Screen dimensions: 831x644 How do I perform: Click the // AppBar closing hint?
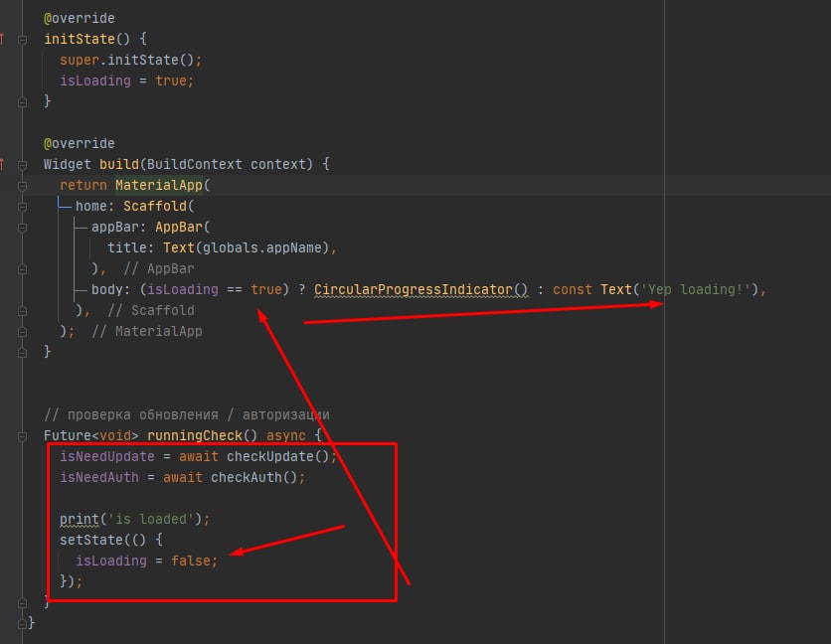click(158, 268)
